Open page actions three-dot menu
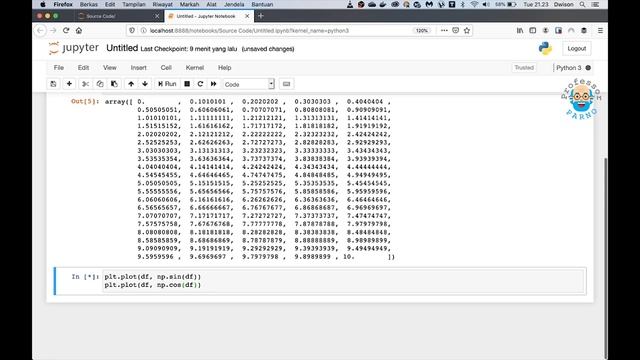 [x=444, y=31]
